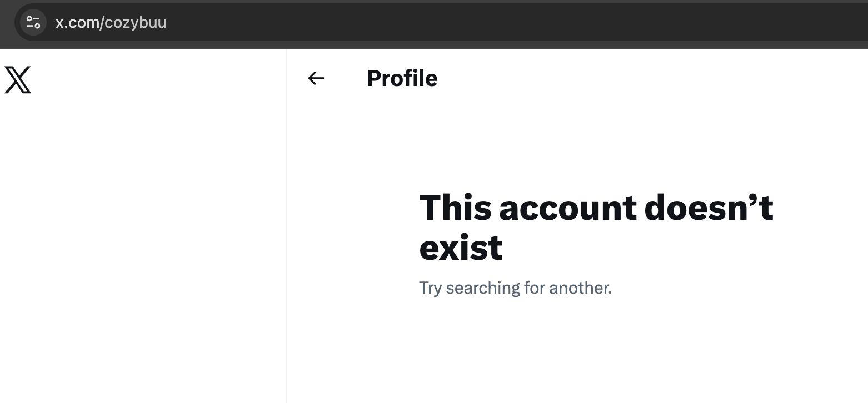Click the word "doesn't" in the heading
This screenshot has height=403, width=868.
709,208
